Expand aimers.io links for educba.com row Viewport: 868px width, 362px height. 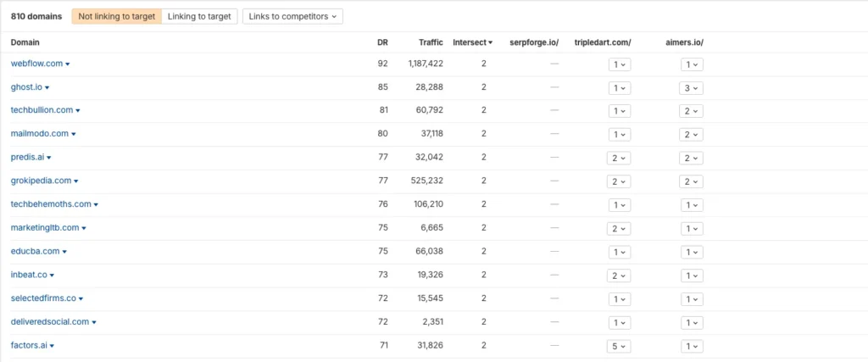692,252
